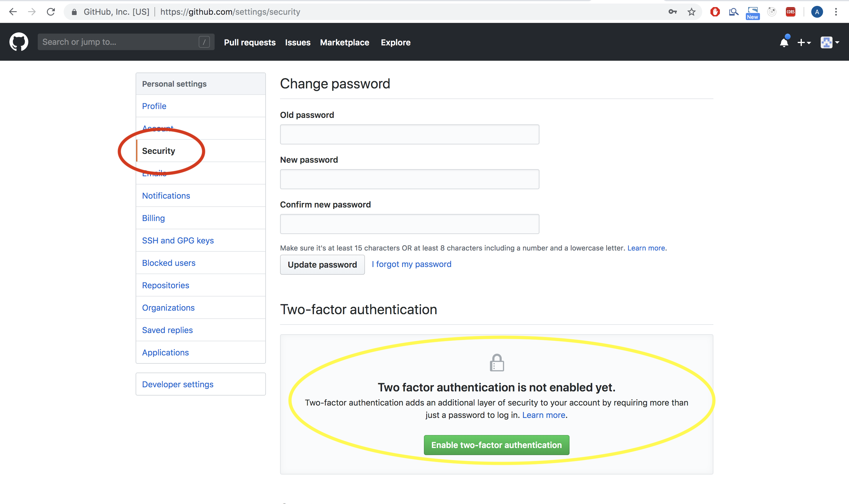This screenshot has width=849, height=504.
Task: Open Chrome's three-dot menu
Action: [x=836, y=11]
